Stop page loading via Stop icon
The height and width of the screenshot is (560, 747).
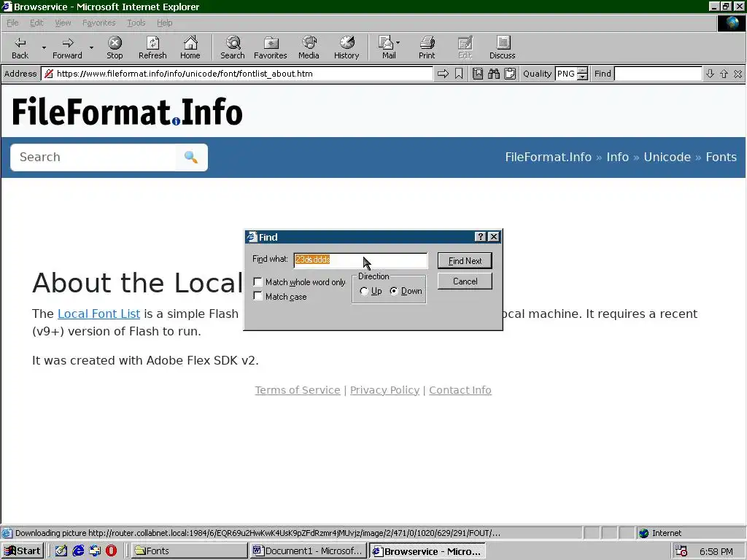115,48
